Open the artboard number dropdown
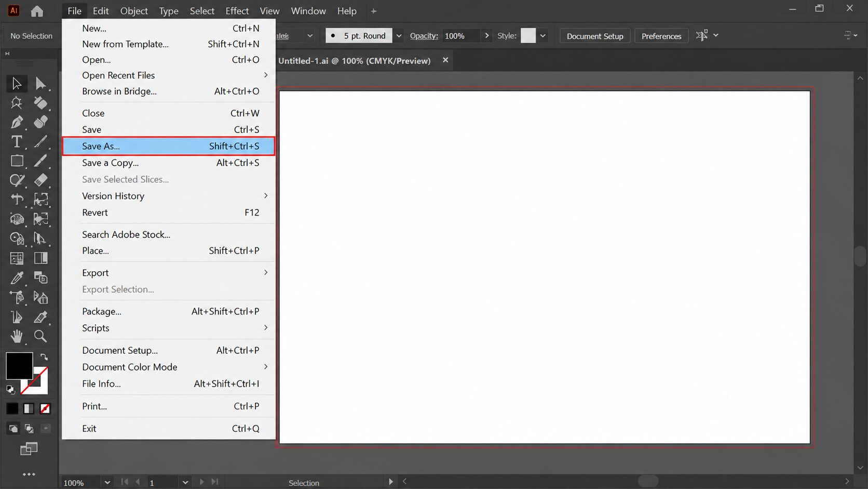Image resolution: width=868 pixels, height=489 pixels. tap(185, 482)
